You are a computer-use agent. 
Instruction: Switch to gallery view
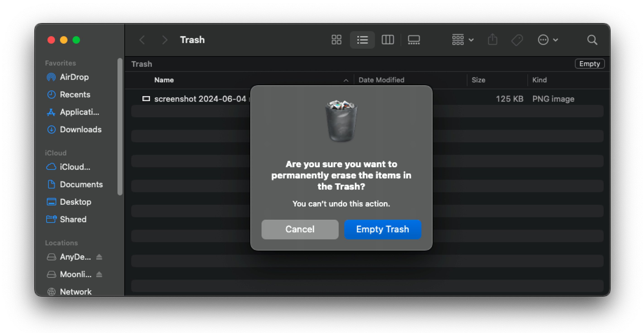tap(414, 40)
